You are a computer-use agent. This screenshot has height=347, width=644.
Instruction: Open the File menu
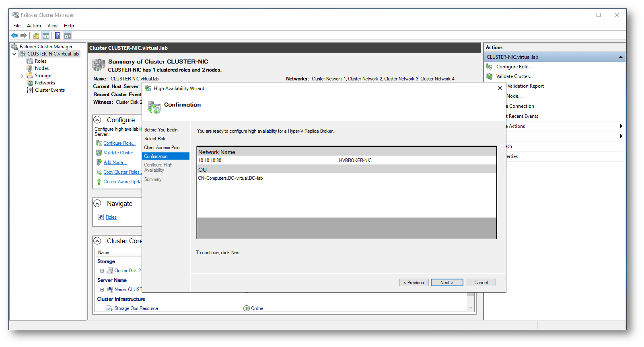coord(17,26)
